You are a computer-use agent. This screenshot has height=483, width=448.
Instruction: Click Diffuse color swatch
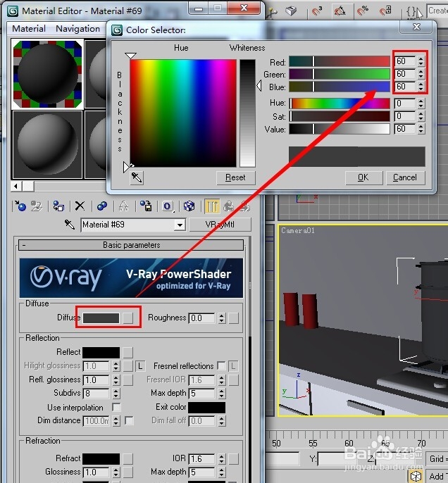(101, 318)
